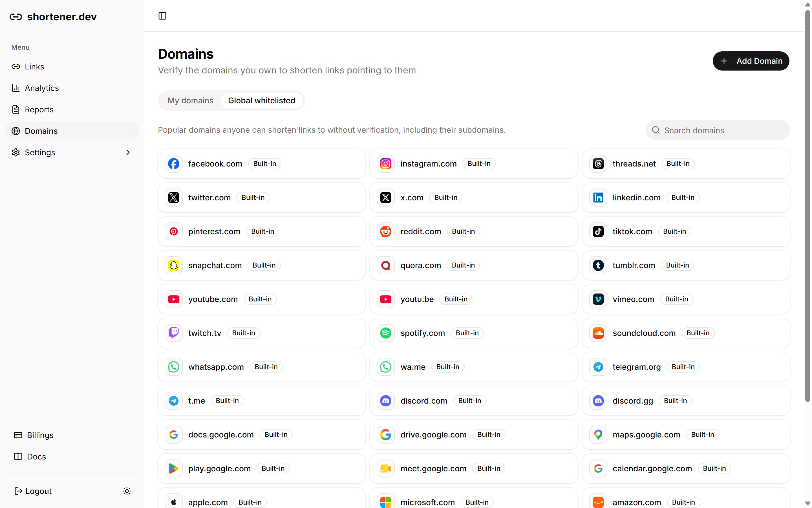Viewport: 812px width, 508px height.
Task: Click the calendar.google.com Google icon
Action: click(598, 468)
